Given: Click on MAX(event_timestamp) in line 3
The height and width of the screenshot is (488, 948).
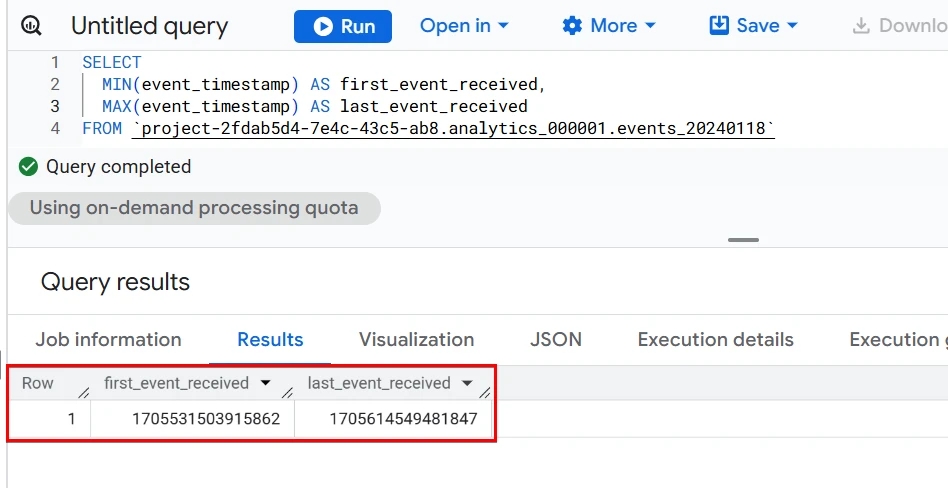Looking at the screenshot, I should coord(200,106).
